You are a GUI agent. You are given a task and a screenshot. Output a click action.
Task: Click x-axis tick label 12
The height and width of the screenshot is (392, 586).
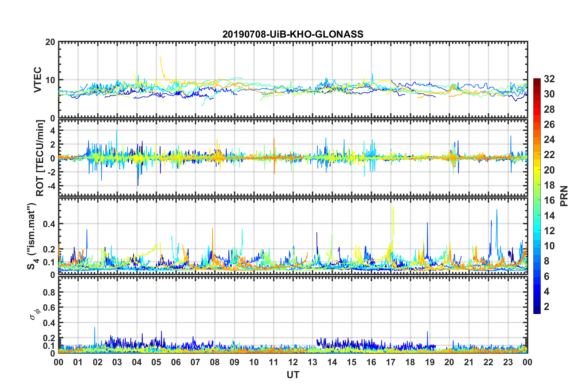coord(293,362)
